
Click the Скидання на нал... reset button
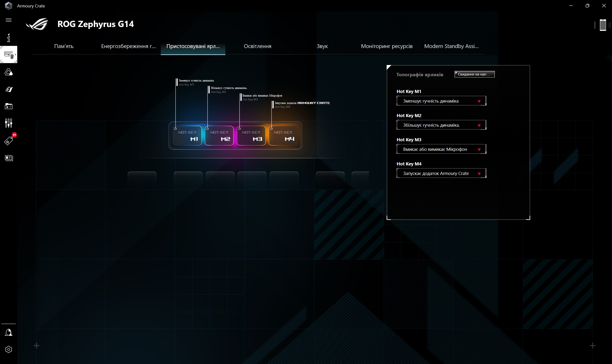click(x=474, y=74)
